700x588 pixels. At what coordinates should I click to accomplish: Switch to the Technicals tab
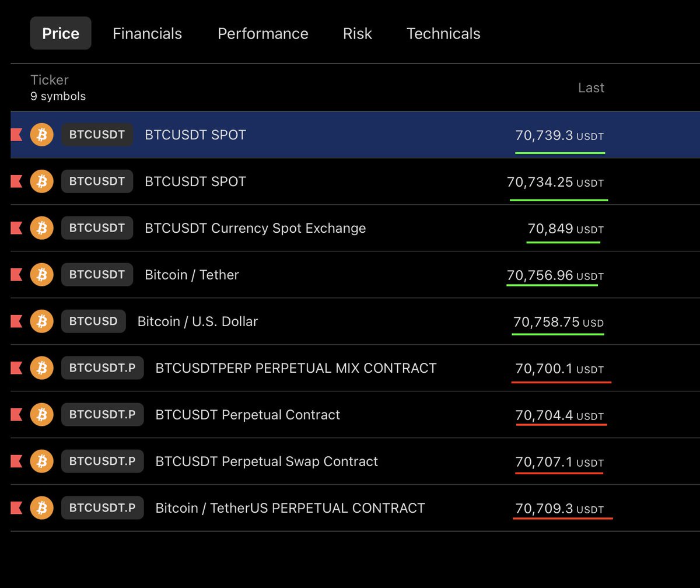[443, 34]
